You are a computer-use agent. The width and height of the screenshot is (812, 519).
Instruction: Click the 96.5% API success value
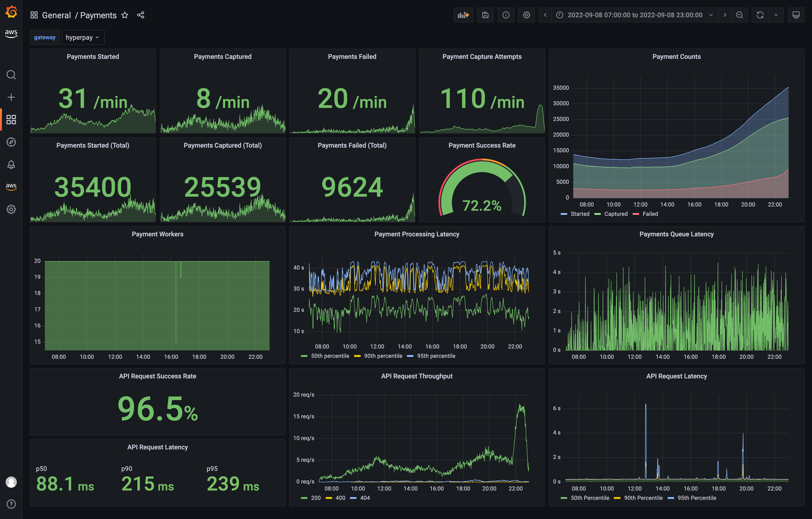[x=157, y=409]
